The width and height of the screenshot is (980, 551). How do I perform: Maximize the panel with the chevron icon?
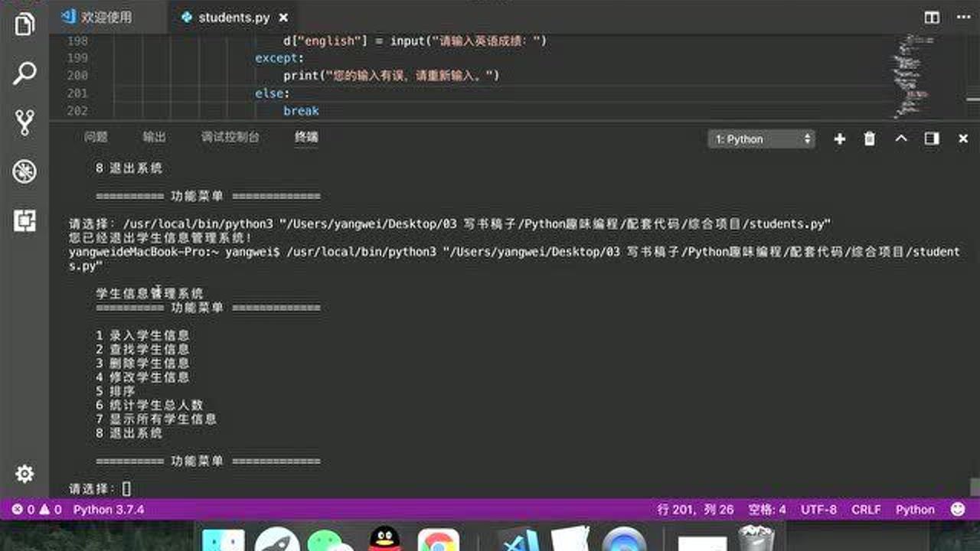tap(900, 139)
